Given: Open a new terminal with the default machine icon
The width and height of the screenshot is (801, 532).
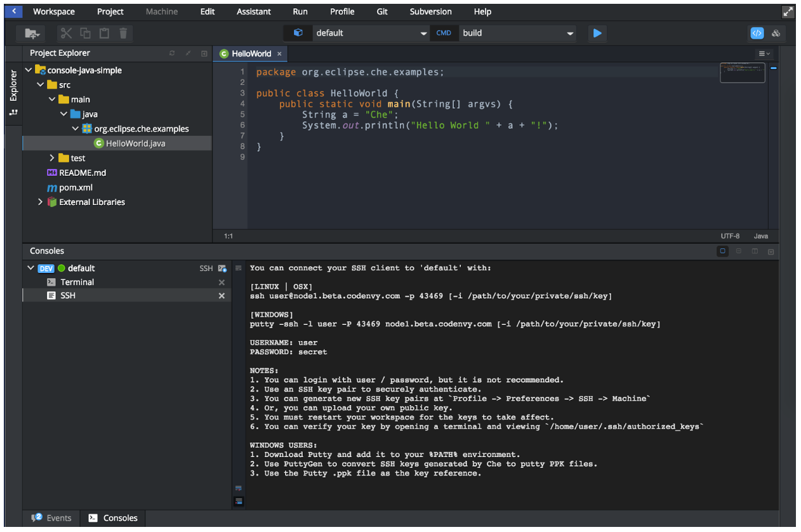Looking at the screenshot, I should coord(222,269).
